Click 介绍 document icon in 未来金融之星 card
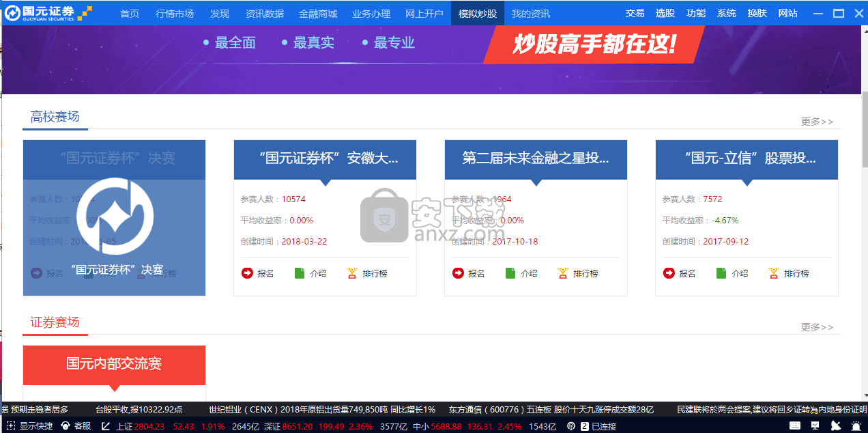This screenshot has height=433, width=868. [510, 273]
